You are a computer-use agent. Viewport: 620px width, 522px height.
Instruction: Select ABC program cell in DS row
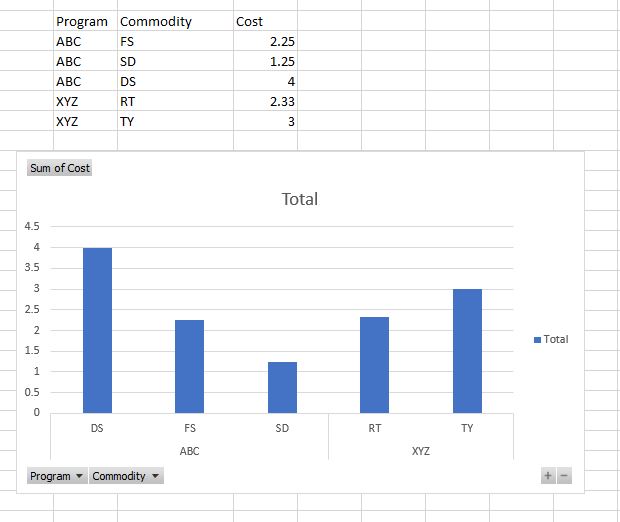point(85,81)
